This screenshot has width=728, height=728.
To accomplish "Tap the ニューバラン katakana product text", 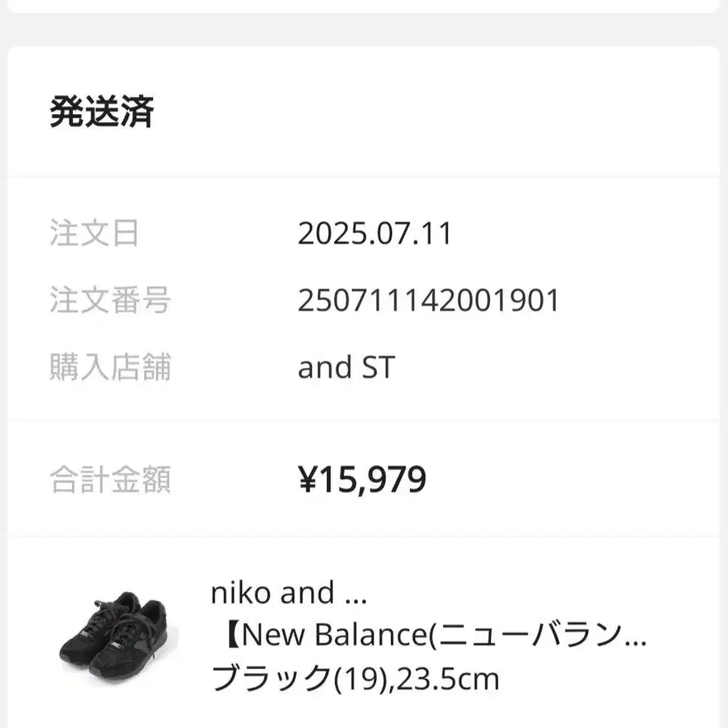I will pos(530,636).
